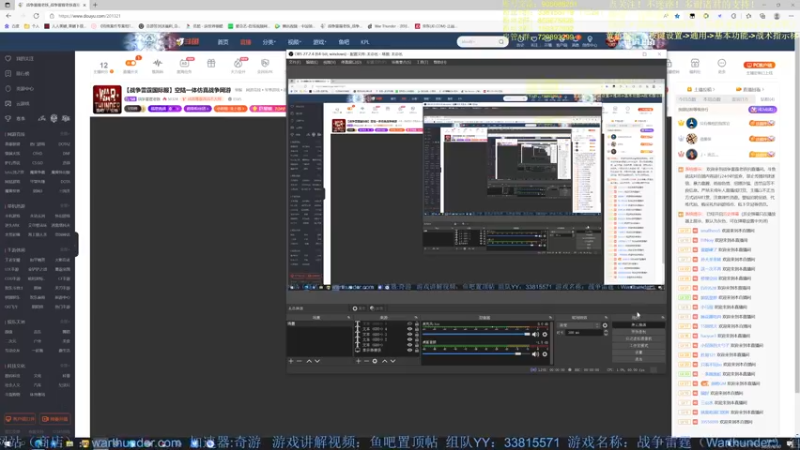Click the War Thunder streamer avatar thumbnail

coord(107,99)
